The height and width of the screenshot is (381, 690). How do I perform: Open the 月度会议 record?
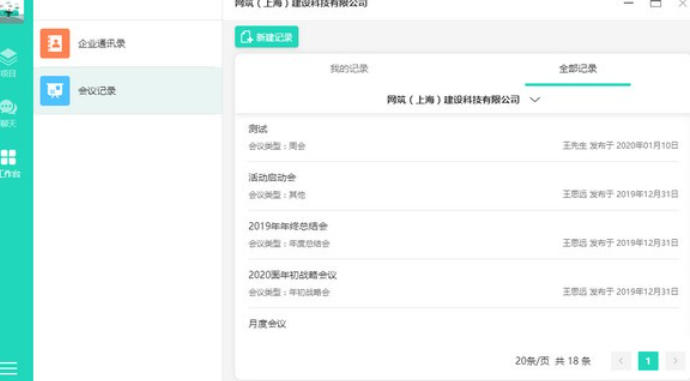[x=267, y=324]
